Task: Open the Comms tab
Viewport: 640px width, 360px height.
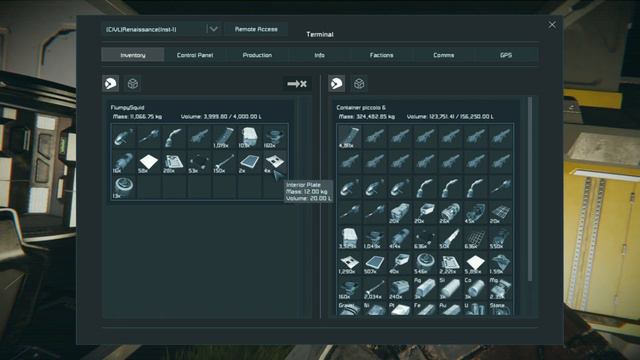Action: [444, 55]
